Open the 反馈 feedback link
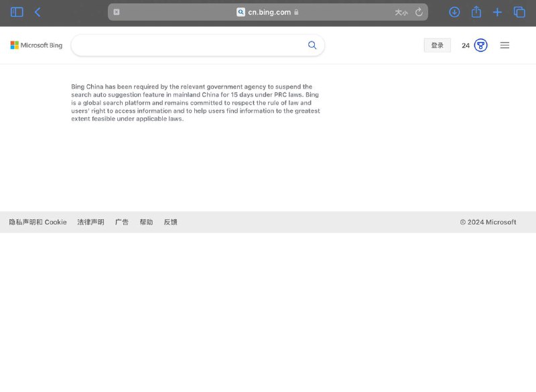Viewport: 536px width, 392px height. (172, 222)
